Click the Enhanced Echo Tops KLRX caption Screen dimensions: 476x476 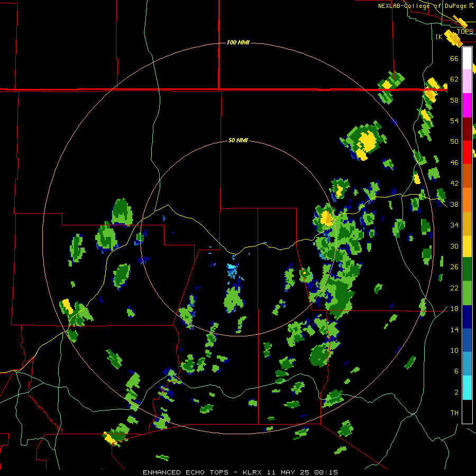(x=240, y=472)
